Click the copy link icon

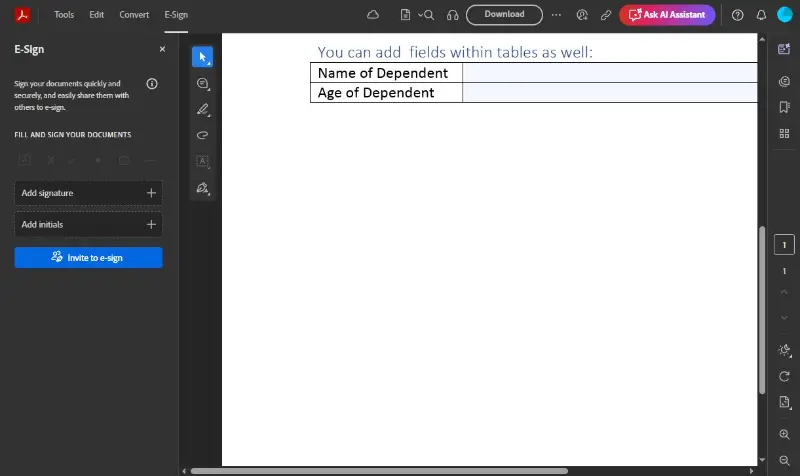coord(605,15)
